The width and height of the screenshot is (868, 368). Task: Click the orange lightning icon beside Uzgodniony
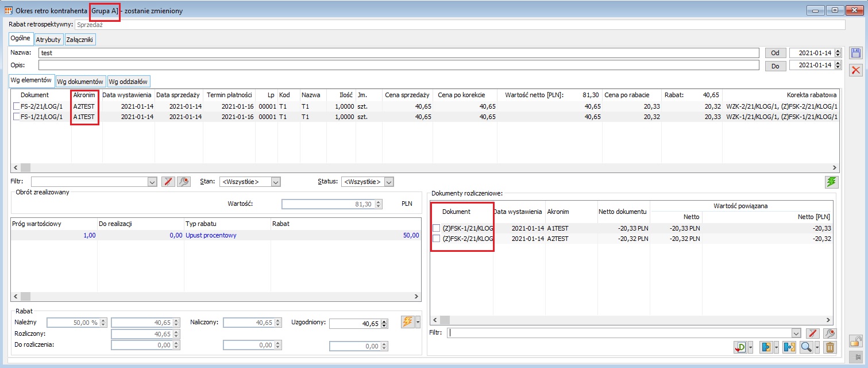pyautogui.click(x=407, y=322)
